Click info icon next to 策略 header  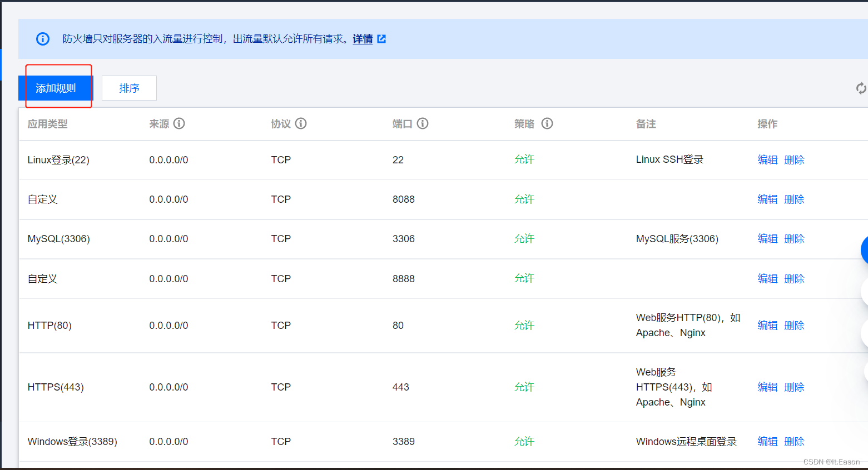tap(547, 123)
